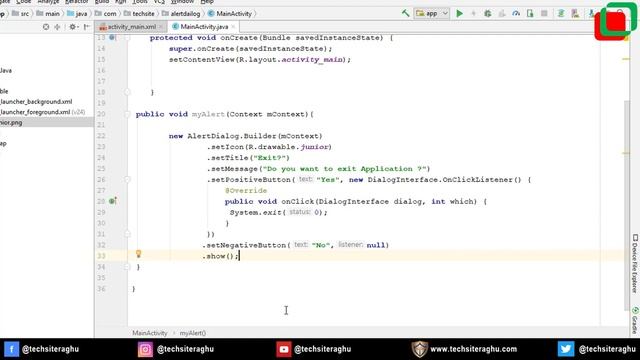The height and width of the screenshot is (360, 640).
Task: Open the Help menu
Action: 207,2
